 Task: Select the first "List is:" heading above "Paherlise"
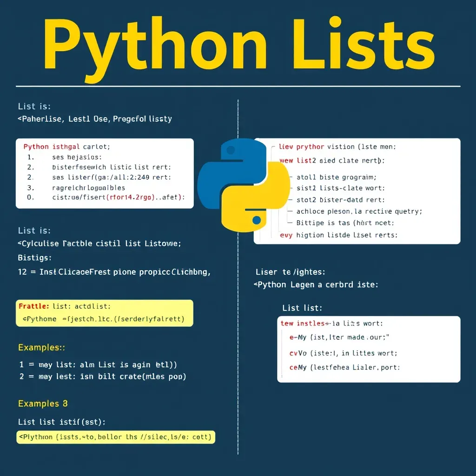coord(34,106)
